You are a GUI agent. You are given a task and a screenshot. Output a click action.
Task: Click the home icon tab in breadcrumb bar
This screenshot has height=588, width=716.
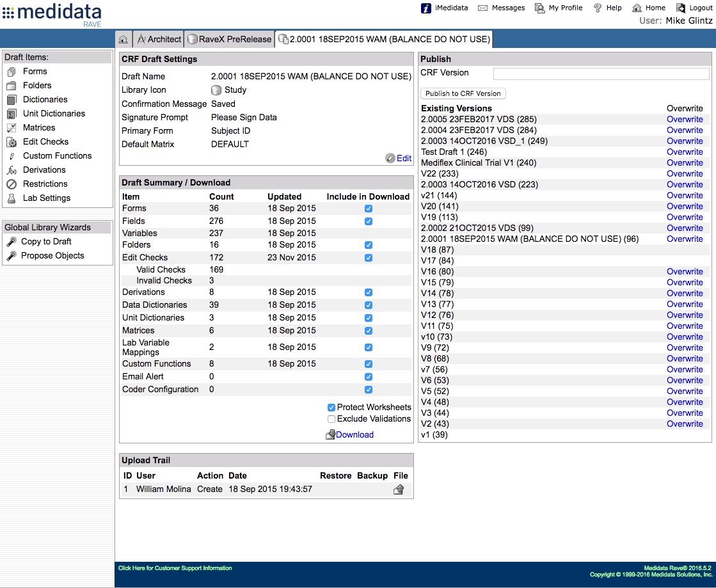click(x=123, y=40)
